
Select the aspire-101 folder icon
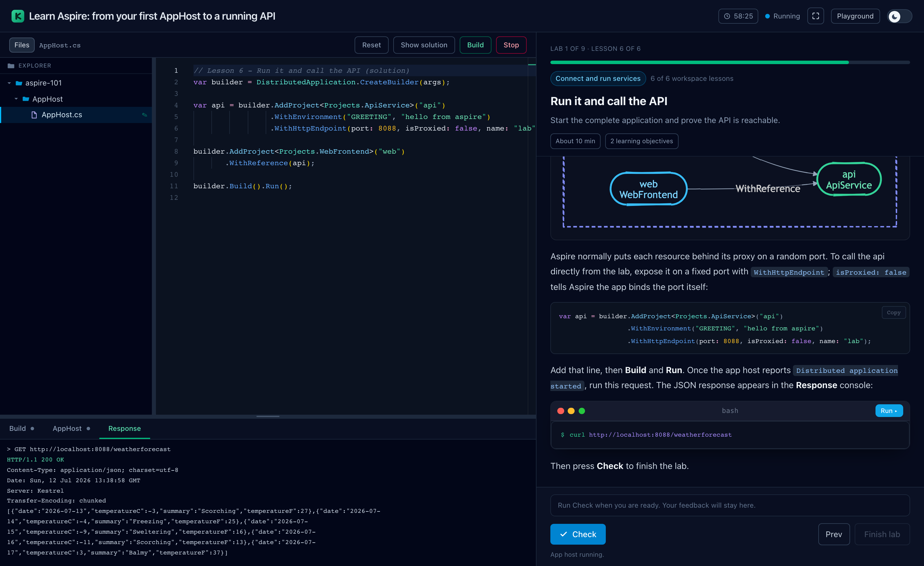[x=19, y=83]
